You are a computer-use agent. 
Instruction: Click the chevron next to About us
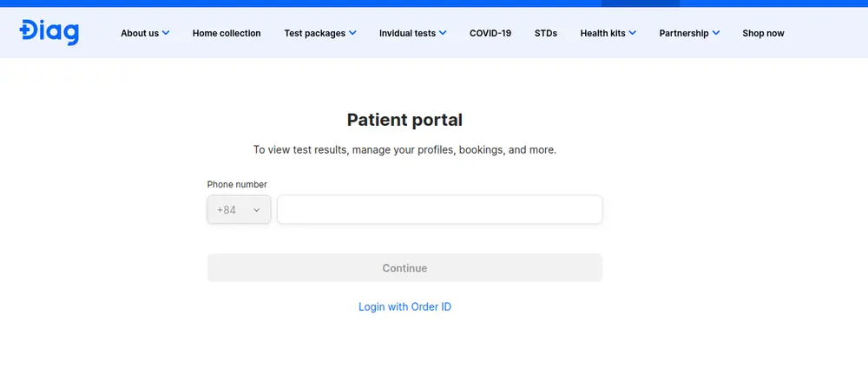[166, 33]
